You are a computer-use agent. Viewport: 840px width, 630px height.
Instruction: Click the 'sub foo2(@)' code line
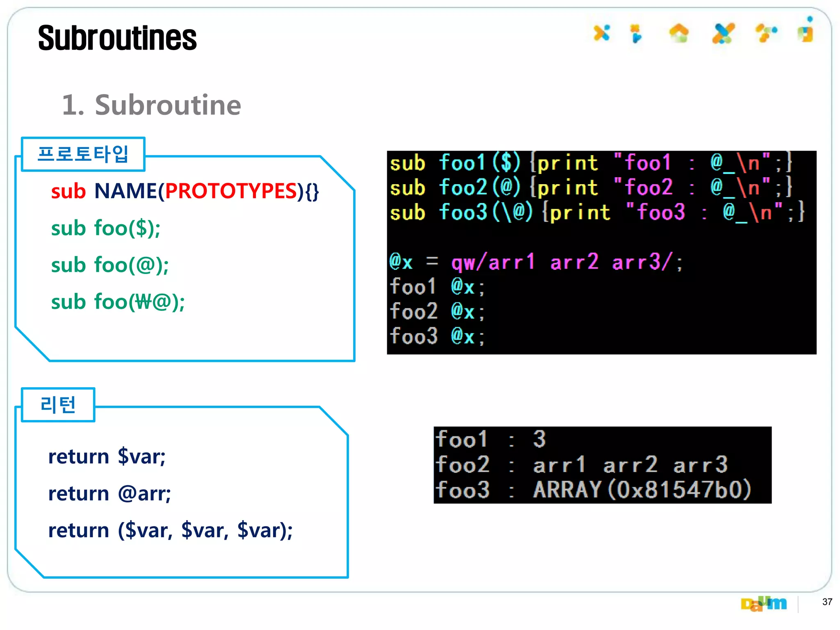click(591, 188)
